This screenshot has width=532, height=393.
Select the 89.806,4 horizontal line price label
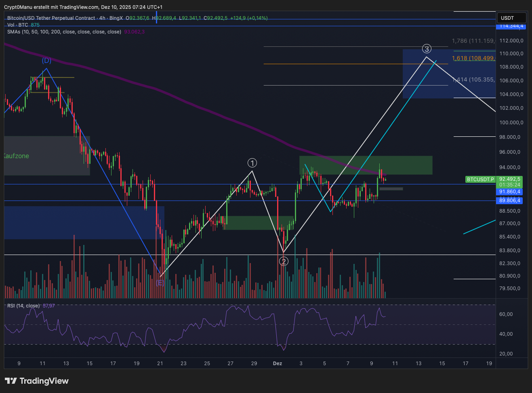(x=510, y=201)
